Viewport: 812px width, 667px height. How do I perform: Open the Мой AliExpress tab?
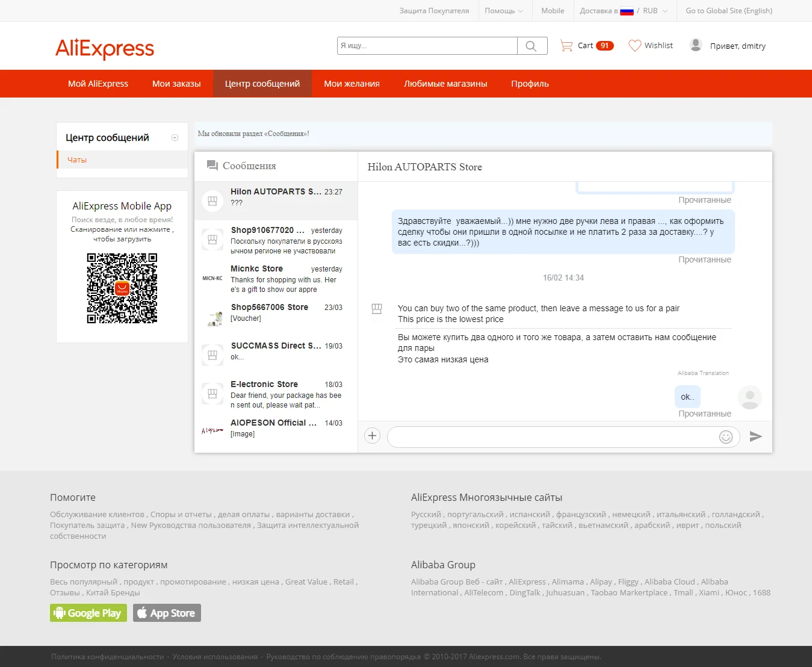(x=98, y=84)
